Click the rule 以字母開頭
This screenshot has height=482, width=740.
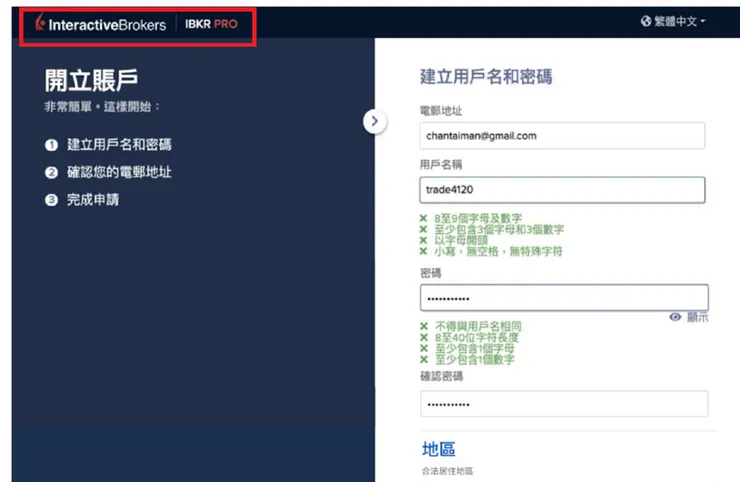[x=461, y=240]
